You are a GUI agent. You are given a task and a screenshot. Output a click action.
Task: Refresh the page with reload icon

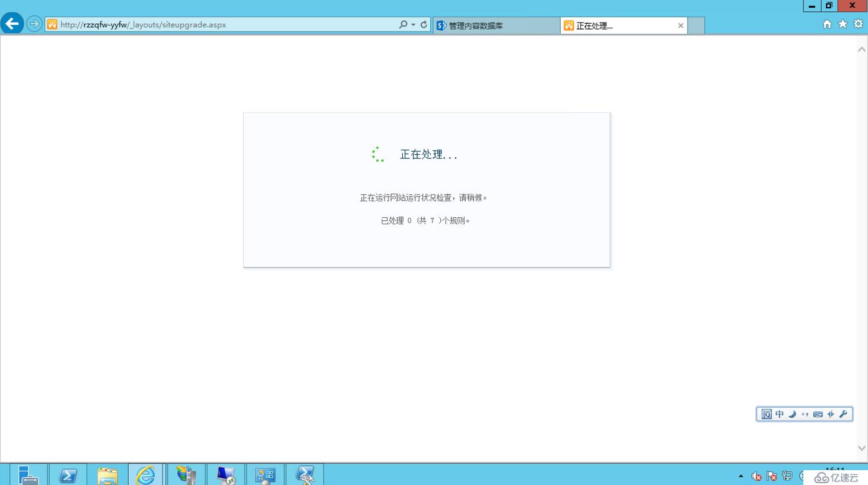coord(424,24)
